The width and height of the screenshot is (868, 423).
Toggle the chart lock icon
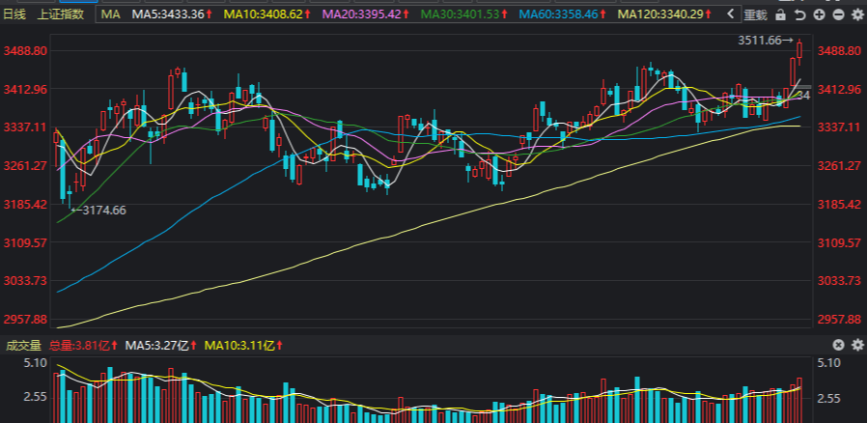(x=780, y=14)
